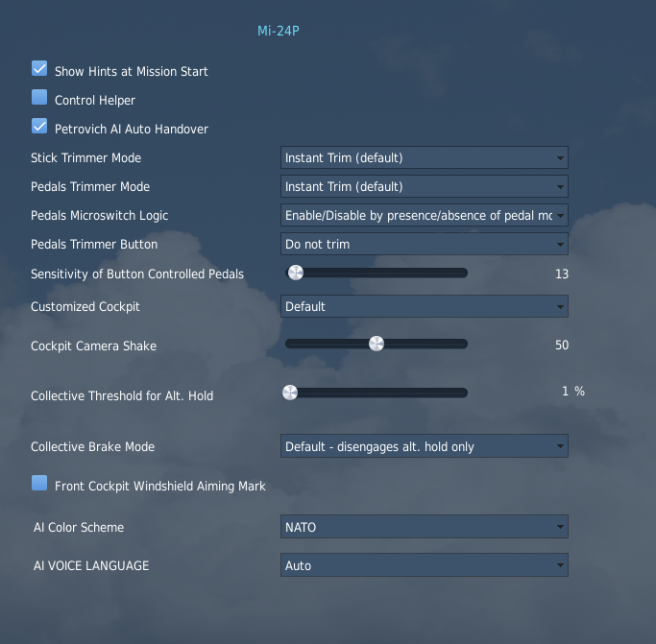Click the 'Show Hints at Mission Start' label

click(131, 72)
